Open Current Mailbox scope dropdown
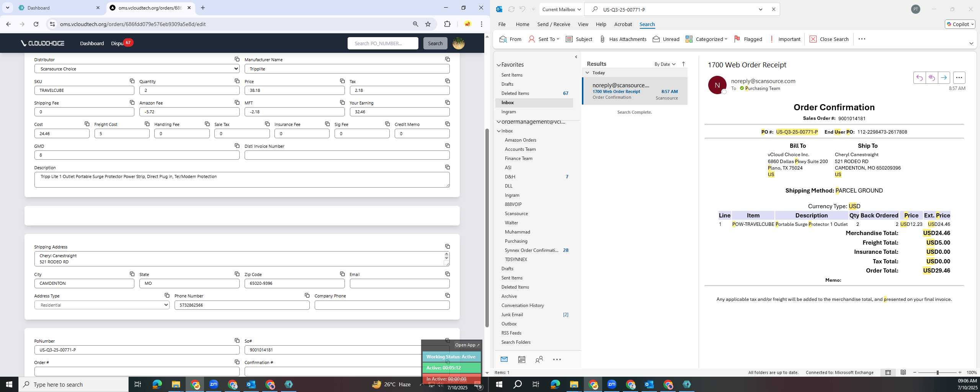 point(562,9)
